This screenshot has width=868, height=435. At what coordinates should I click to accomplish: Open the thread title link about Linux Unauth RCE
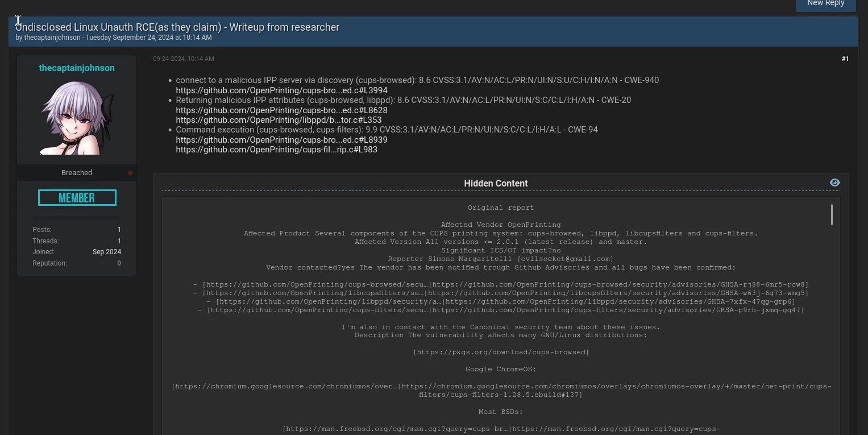pos(177,27)
